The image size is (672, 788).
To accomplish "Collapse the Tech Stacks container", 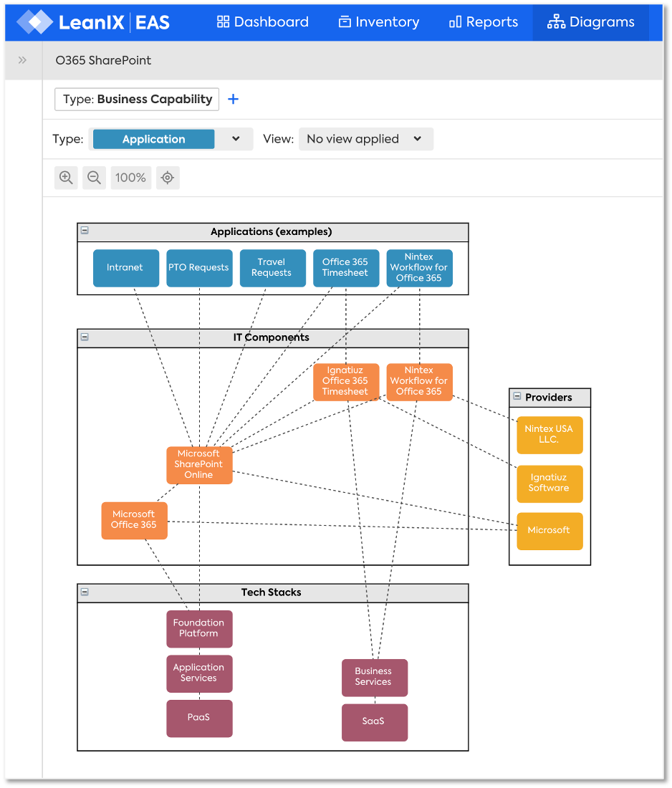I will click(x=85, y=592).
